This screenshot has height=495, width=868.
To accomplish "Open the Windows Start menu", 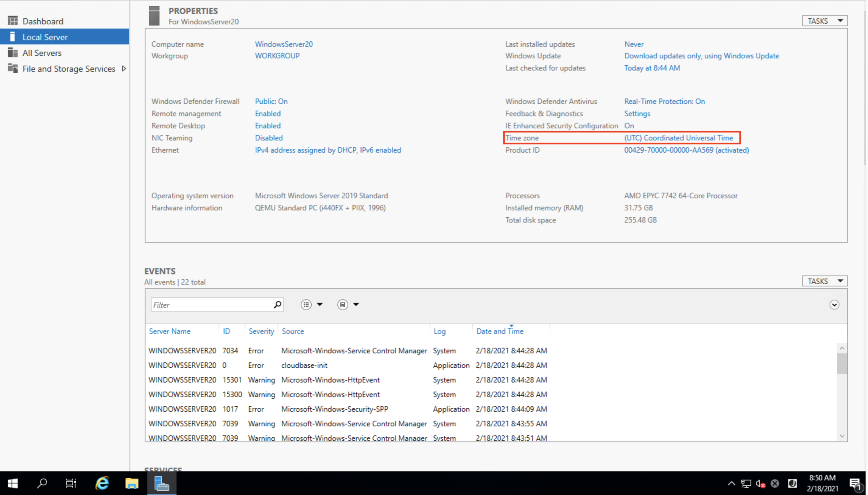I will point(12,483).
